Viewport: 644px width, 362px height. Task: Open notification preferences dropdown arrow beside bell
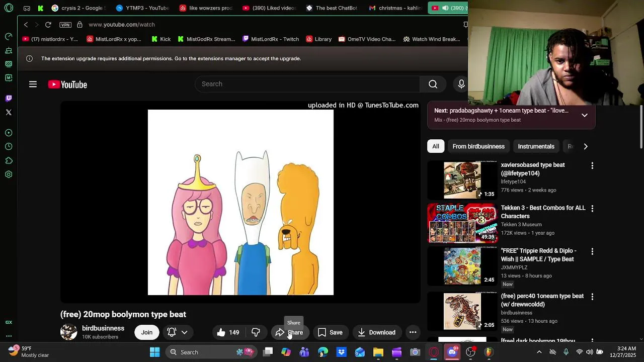coord(185,332)
